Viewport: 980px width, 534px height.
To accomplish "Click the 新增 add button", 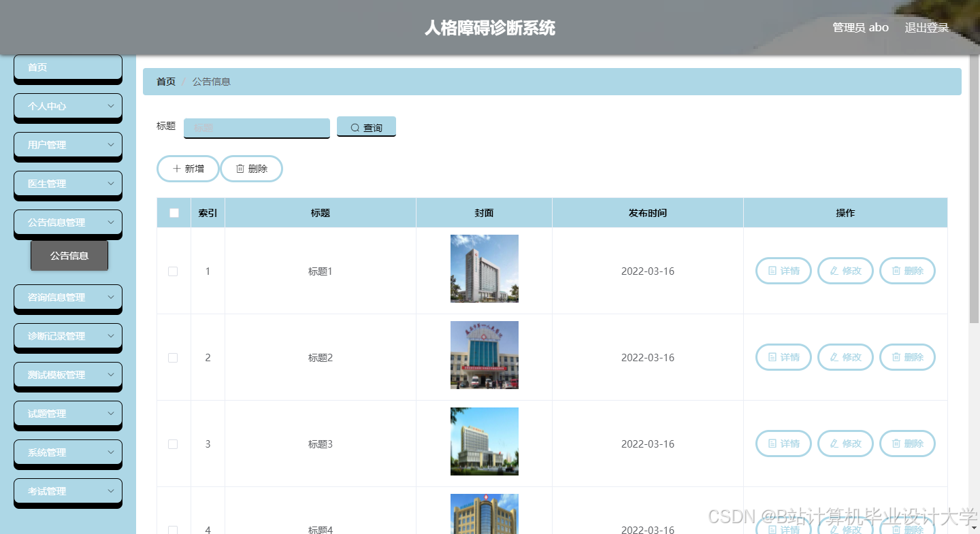I will (x=188, y=169).
